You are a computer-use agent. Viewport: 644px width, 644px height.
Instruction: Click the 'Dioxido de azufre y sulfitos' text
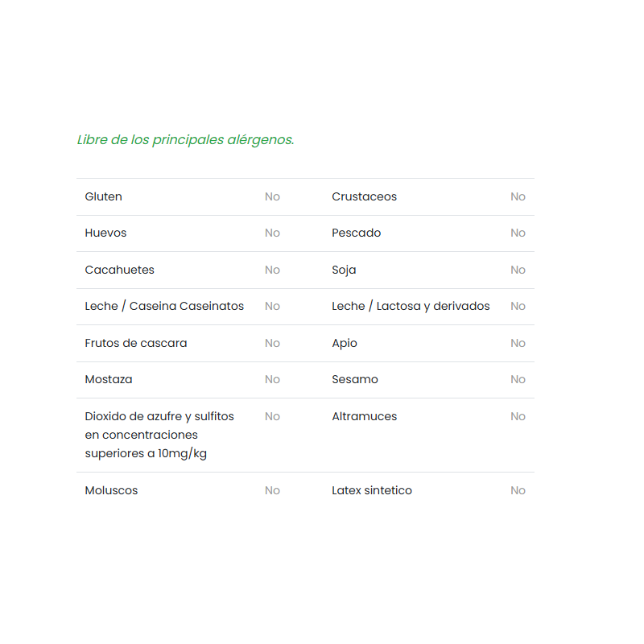159,416
